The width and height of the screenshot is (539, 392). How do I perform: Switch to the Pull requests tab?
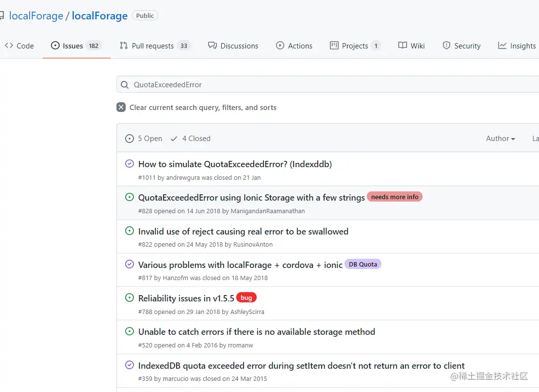click(153, 46)
